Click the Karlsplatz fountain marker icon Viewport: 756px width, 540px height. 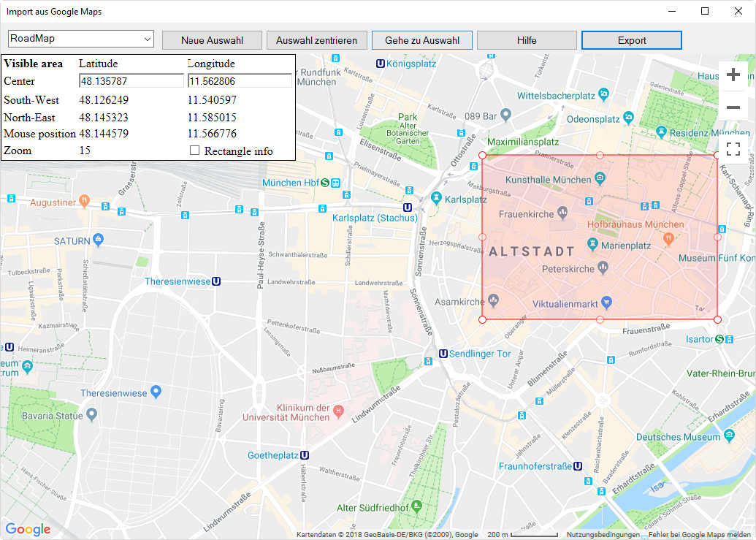[436, 199]
